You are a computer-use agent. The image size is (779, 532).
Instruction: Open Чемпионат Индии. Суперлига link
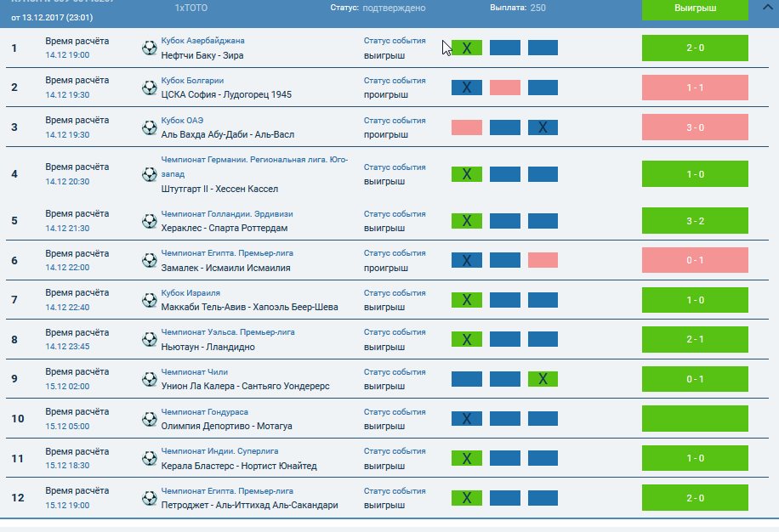(x=219, y=451)
